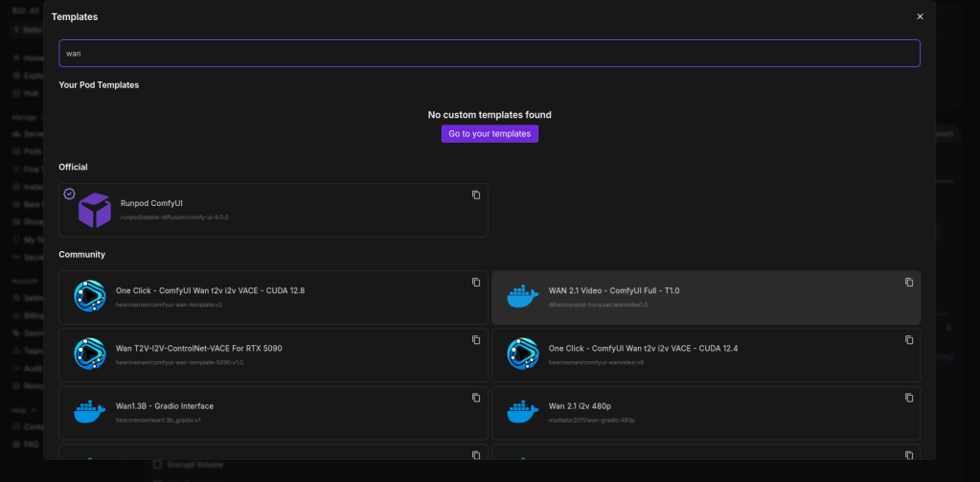This screenshot has width=980, height=482.
Task: Click copy icon on WAN 2.1 Video card
Action: [909, 282]
